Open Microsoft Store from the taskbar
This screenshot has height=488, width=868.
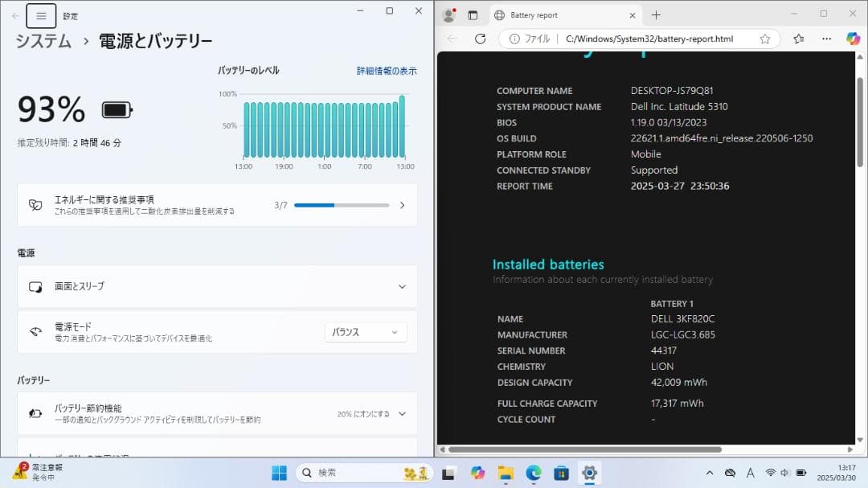[560, 473]
